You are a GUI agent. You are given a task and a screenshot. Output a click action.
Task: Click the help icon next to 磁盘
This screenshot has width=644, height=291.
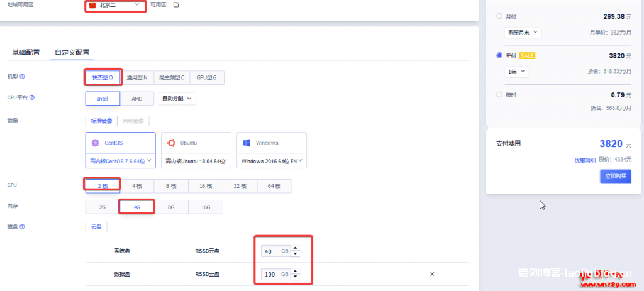point(23,226)
